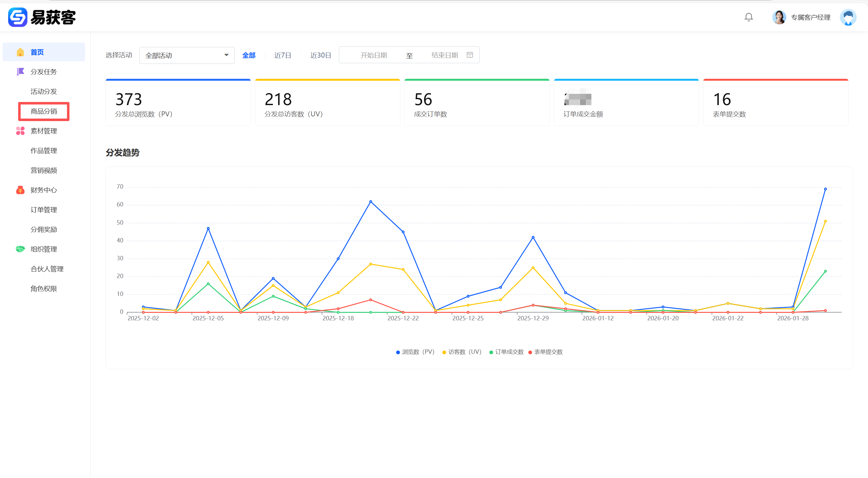Click the pink 素材管理 grid icon
Screen dimensions: 868x478
(x=20, y=131)
